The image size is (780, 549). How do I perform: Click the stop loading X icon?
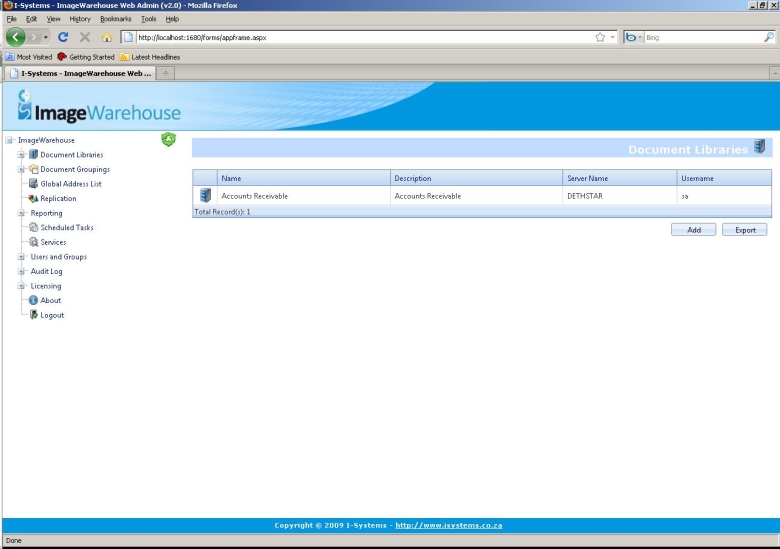tap(85, 37)
